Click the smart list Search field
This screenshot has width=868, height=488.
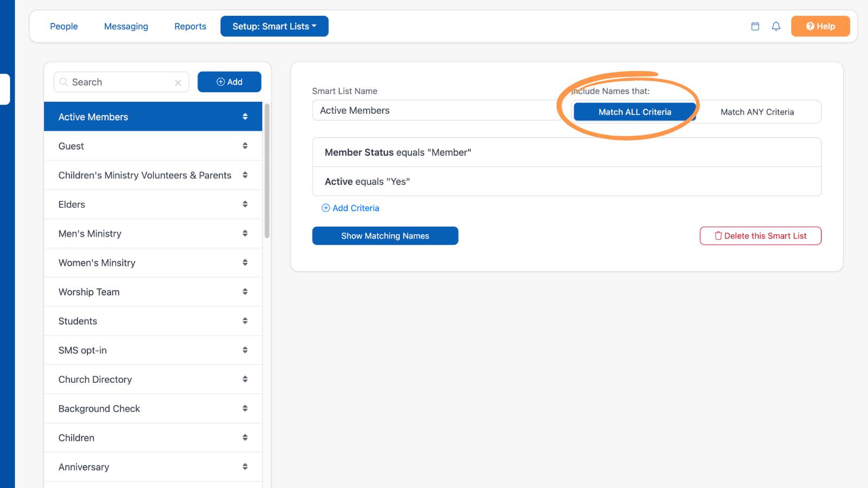tap(122, 82)
